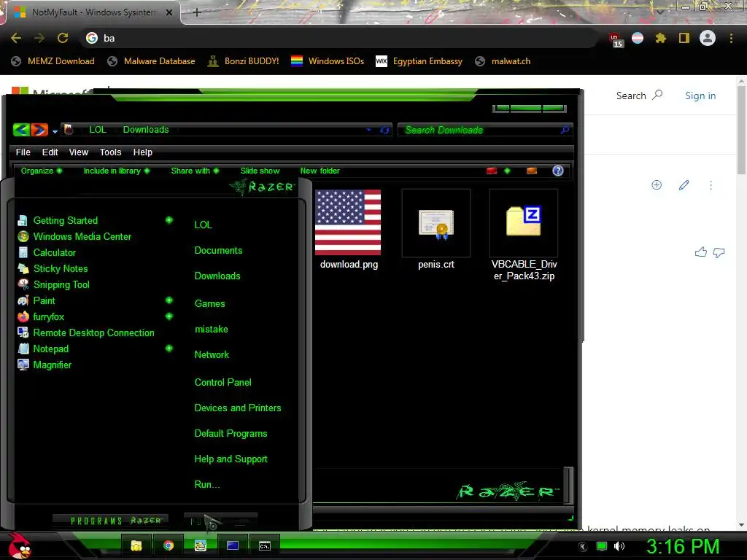
Task: Open File Explorer from the taskbar
Action: (136, 545)
